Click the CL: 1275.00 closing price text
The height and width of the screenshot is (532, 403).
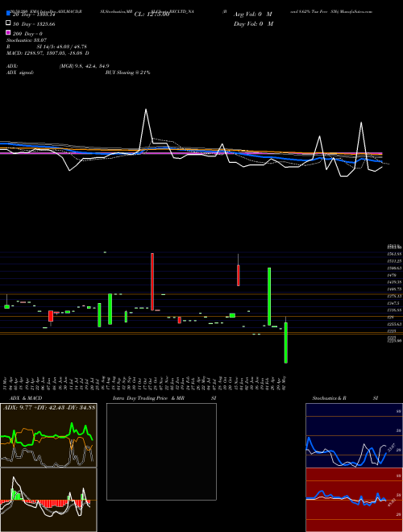click(x=152, y=15)
